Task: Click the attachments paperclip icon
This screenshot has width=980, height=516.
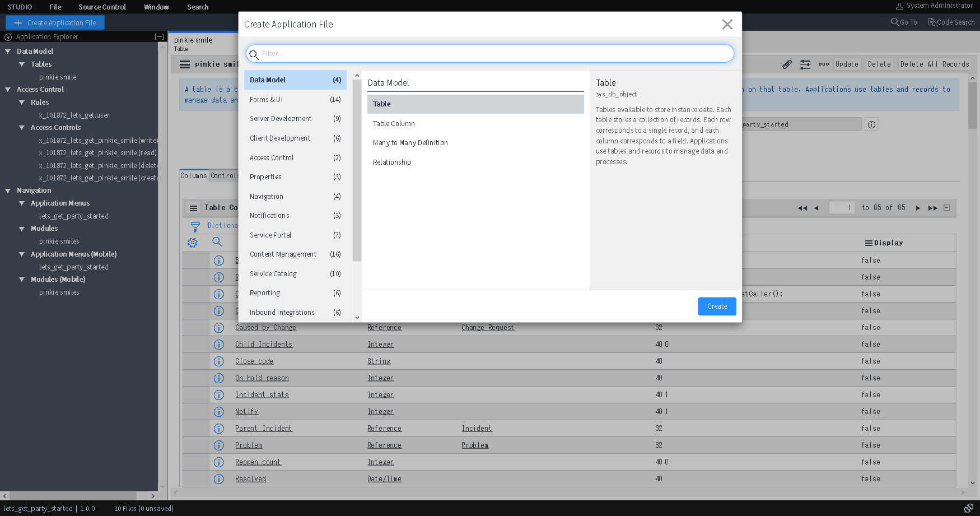Action: click(x=786, y=64)
